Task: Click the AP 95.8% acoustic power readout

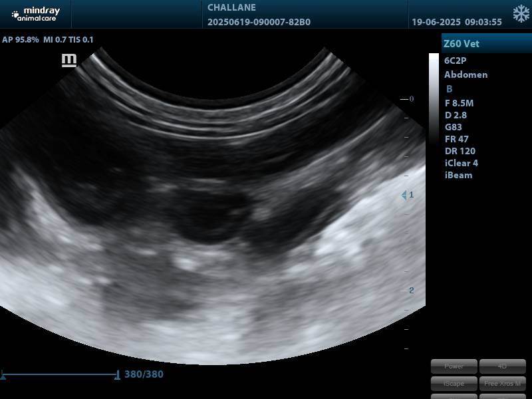Action: click(x=21, y=40)
